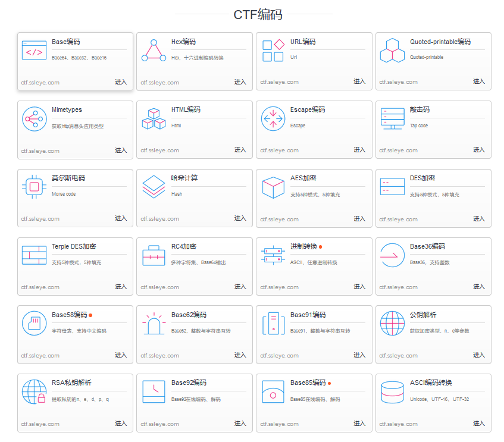This screenshot has width=504, height=442.
Task: Open 进入 link on Base91编码 card
Action: coord(359,355)
